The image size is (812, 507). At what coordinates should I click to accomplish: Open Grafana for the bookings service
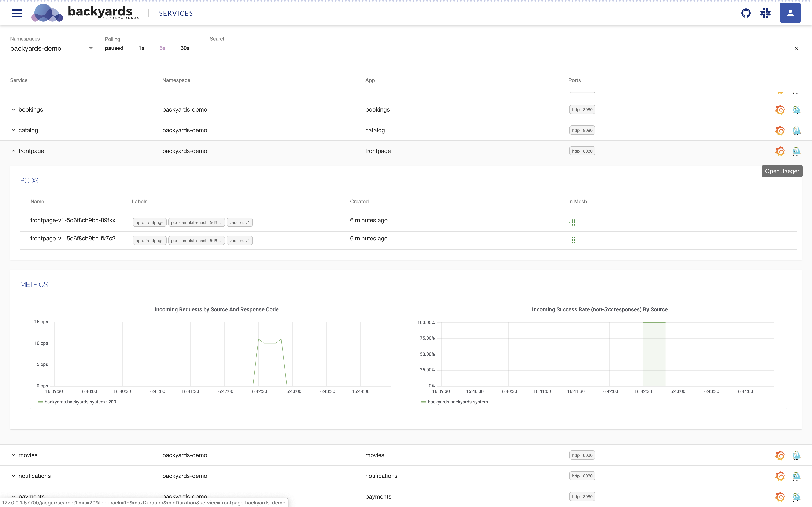[780, 110]
